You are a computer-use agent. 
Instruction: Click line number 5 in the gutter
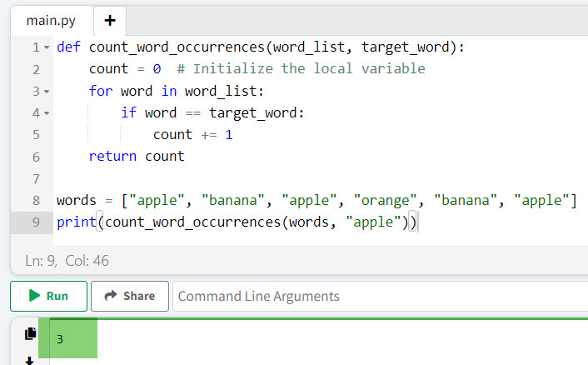click(36, 135)
